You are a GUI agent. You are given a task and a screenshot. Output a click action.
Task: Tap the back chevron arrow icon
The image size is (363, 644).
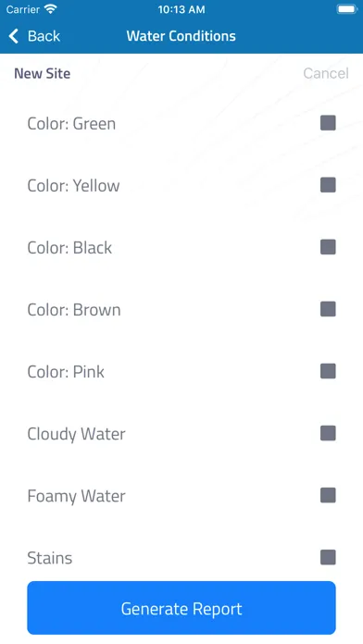pyautogui.click(x=14, y=36)
